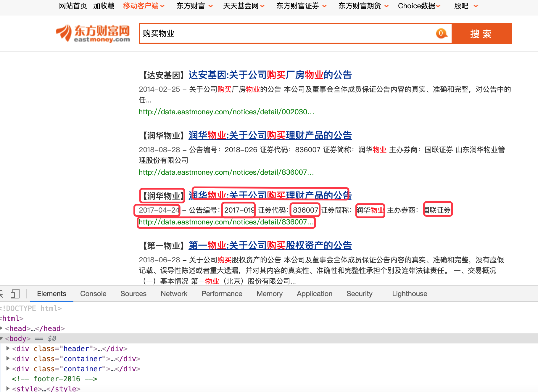
Task: Switch to the Elements tab
Action: [x=51, y=294]
